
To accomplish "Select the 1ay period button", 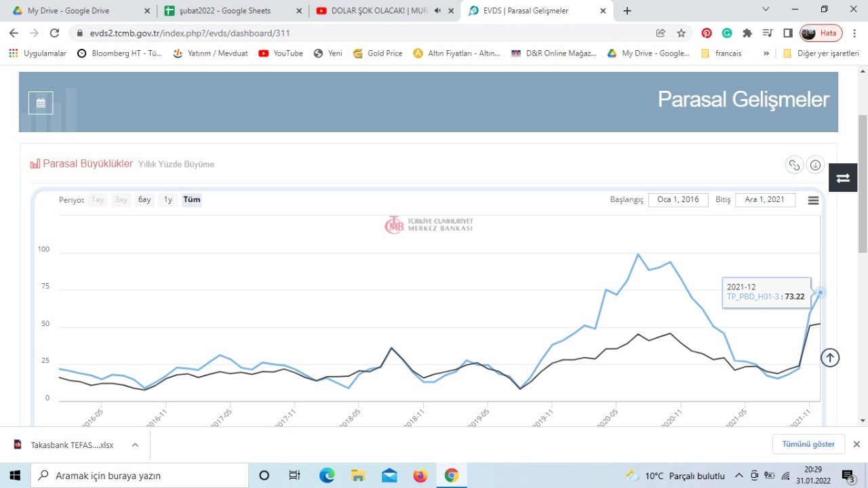I will point(98,200).
